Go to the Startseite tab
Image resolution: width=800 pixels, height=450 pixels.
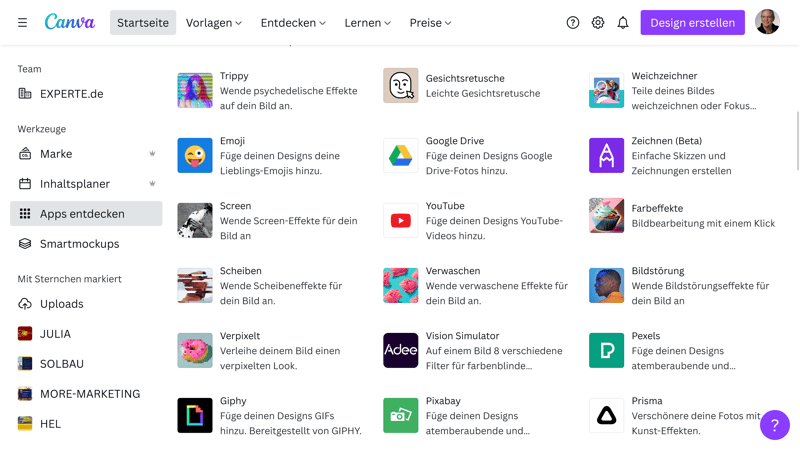[x=143, y=23]
